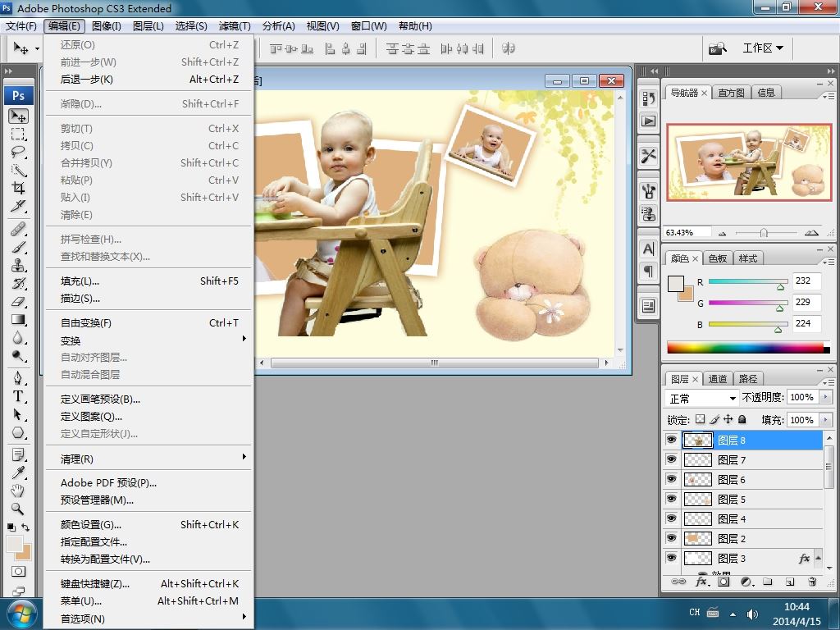Select the Zoom tool
This screenshot has height=630, width=840.
18,509
